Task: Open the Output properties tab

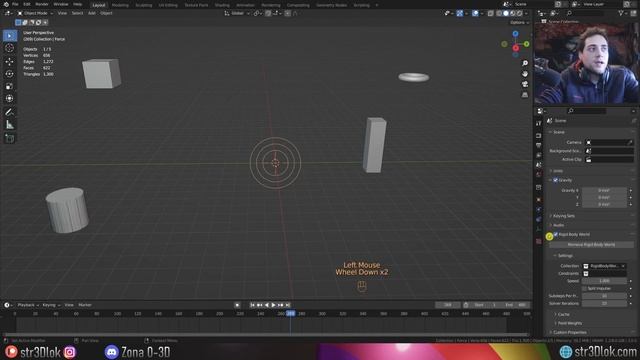Action: [539, 145]
